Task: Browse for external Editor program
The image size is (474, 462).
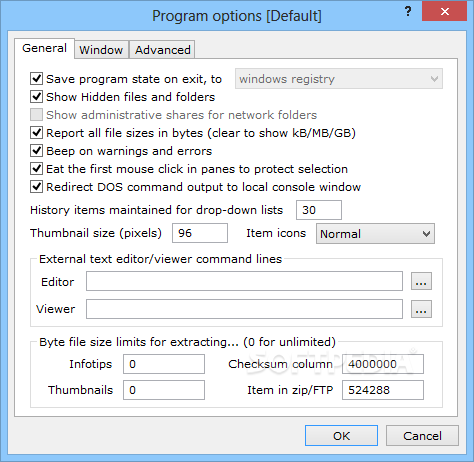Action: tap(421, 281)
